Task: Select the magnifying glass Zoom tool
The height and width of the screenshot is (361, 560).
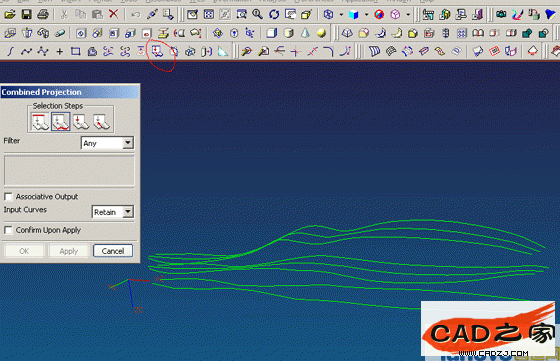Action: (257, 15)
